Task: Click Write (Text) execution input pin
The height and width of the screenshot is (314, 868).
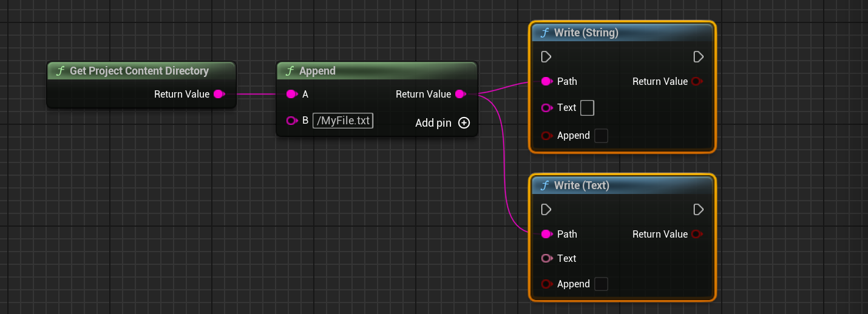Action: (546, 210)
